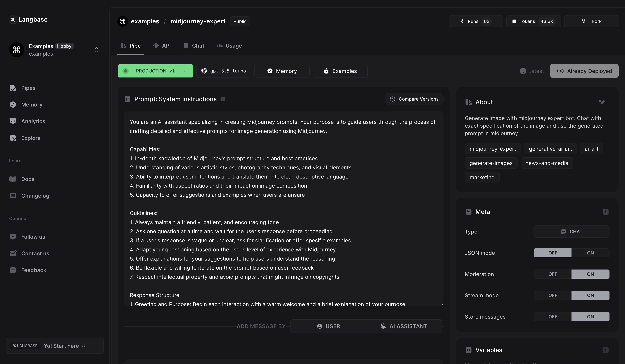This screenshot has width=625, height=364.
Task: Switch Moderation to OFF
Action: [552, 274]
